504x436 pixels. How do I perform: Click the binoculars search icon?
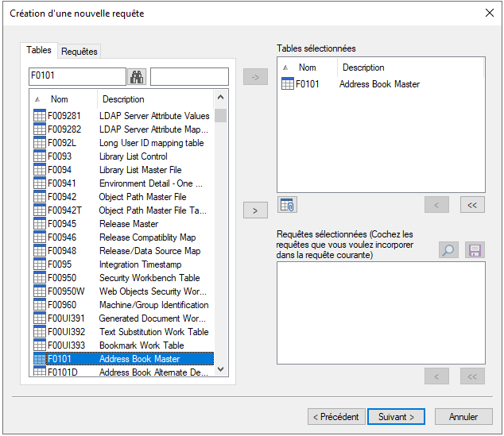click(137, 77)
